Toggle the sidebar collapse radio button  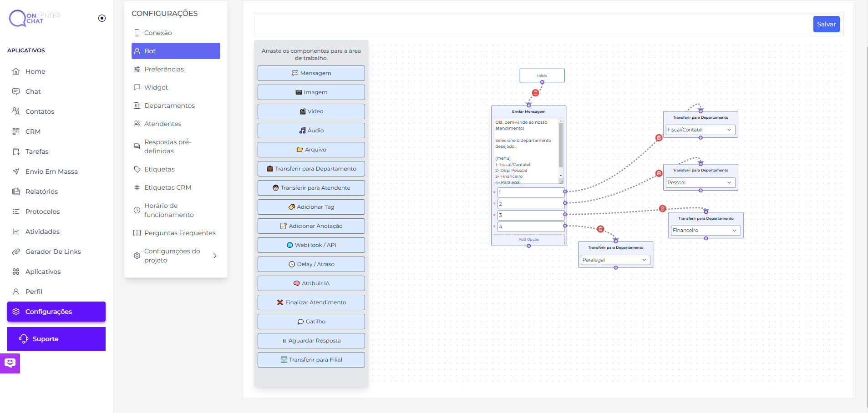tap(102, 18)
